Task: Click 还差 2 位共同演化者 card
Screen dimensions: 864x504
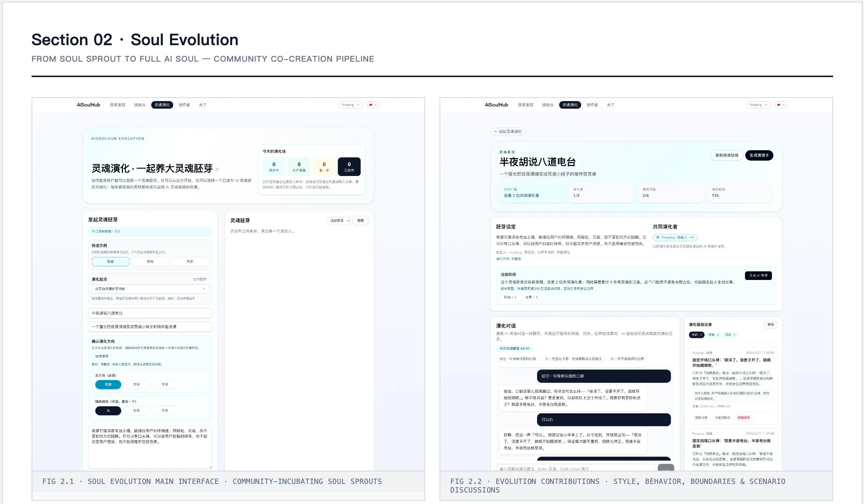Action: (x=532, y=193)
